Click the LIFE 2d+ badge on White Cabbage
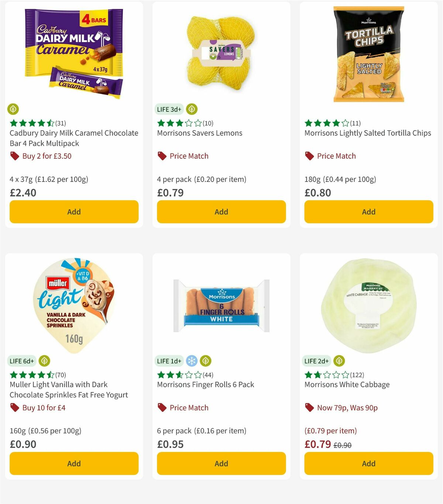The image size is (443, 504). 316,361
